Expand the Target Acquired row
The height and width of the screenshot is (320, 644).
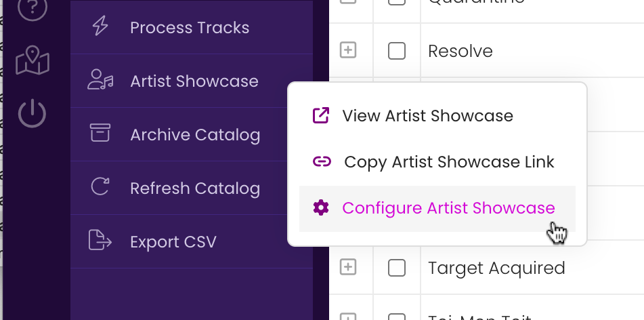pos(348,267)
